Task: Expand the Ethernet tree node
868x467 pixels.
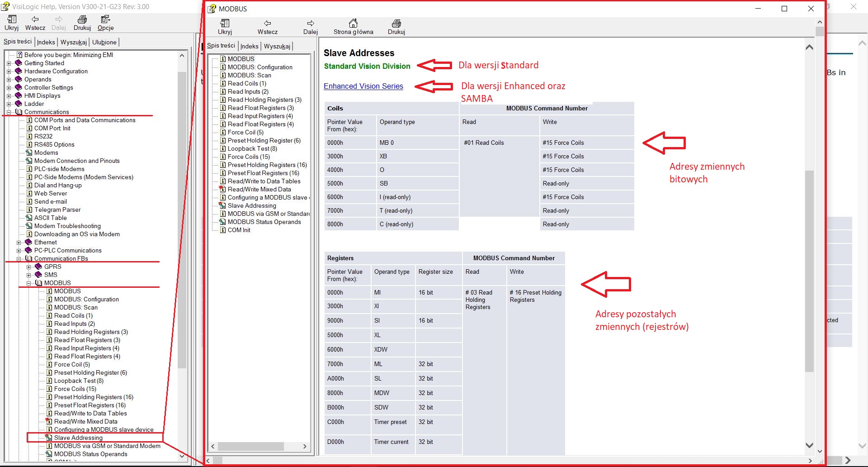Action: pos(19,242)
